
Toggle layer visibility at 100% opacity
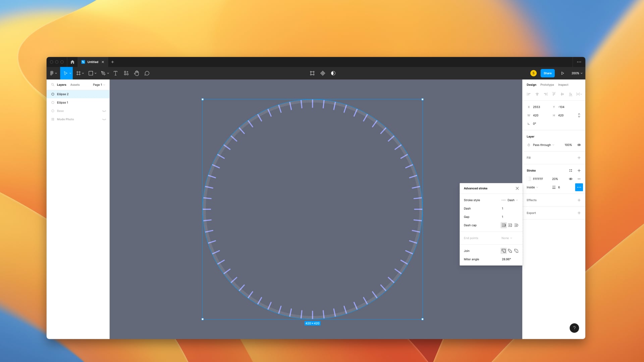(579, 145)
